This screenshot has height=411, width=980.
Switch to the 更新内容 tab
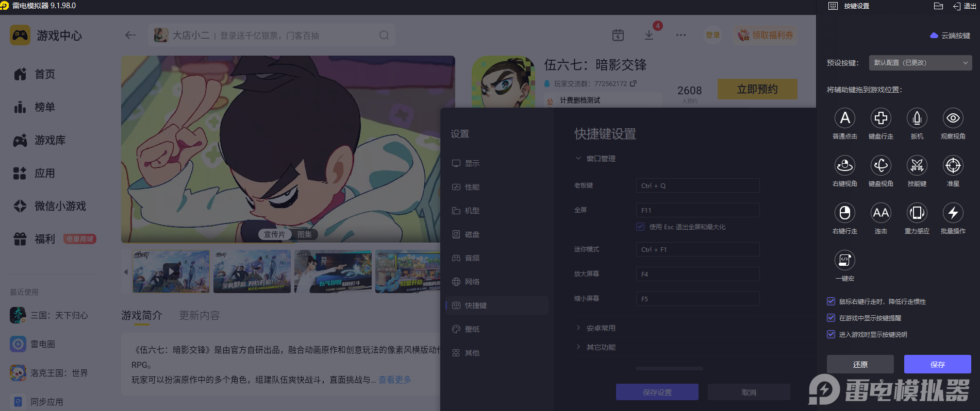click(199, 315)
